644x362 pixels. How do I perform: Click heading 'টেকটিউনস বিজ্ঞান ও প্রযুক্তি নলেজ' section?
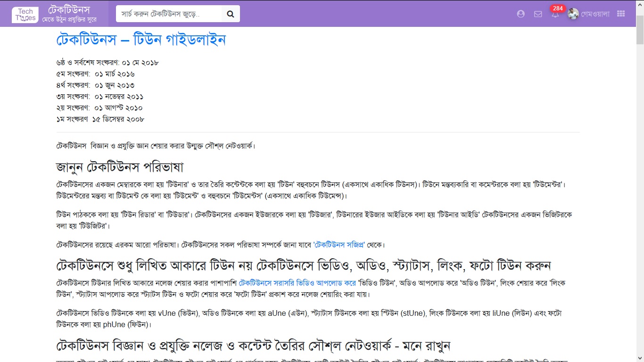pos(253,346)
